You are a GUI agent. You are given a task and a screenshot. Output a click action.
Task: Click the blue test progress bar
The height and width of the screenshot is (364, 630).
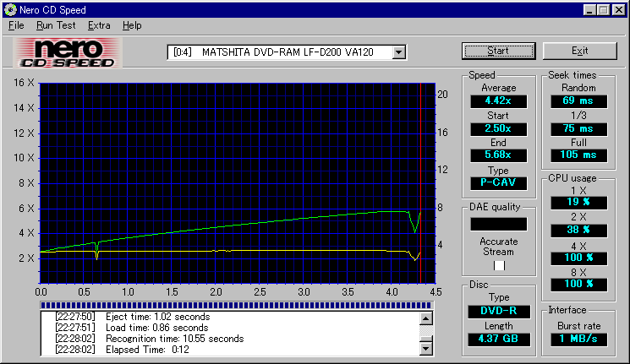tap(237, 305)
